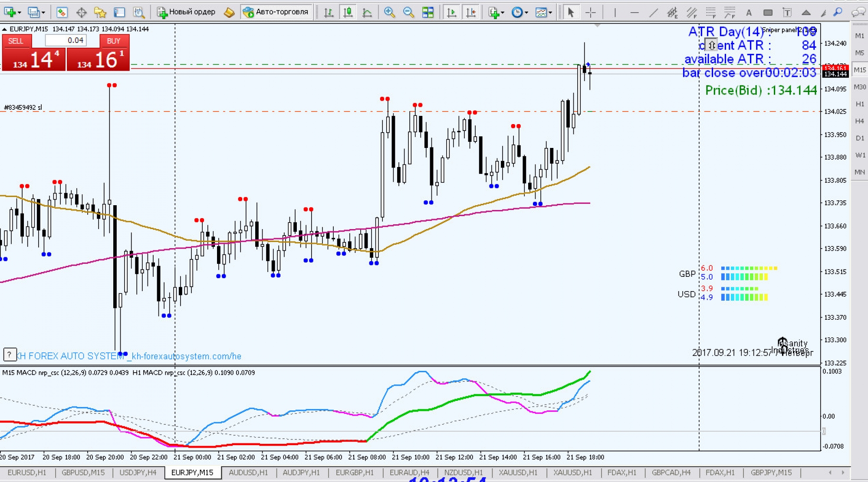
Task: Open the Tile Windows grid icon
Action: pos(428,12)
